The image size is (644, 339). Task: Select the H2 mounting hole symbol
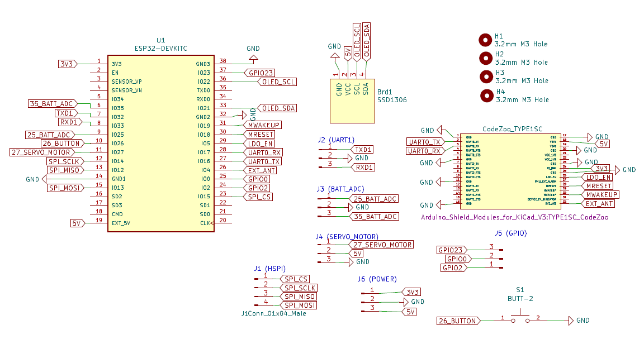(486, 58)
